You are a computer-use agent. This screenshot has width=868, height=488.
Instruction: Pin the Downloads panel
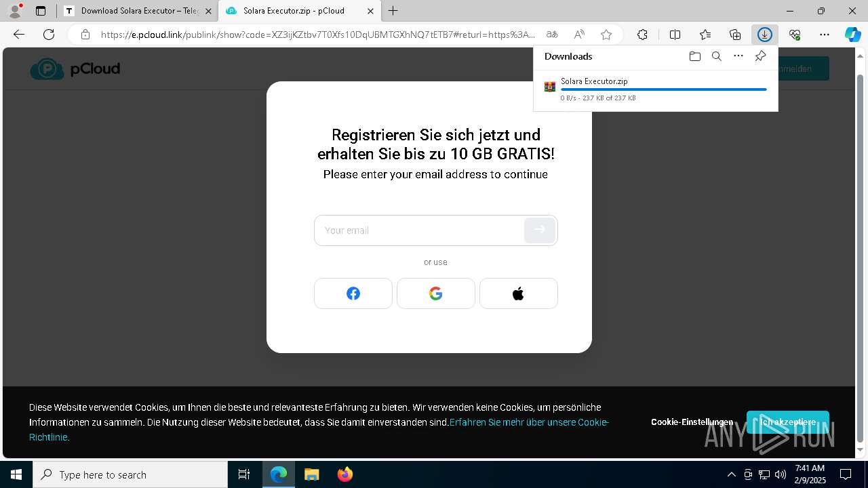[x=760, y=56]
